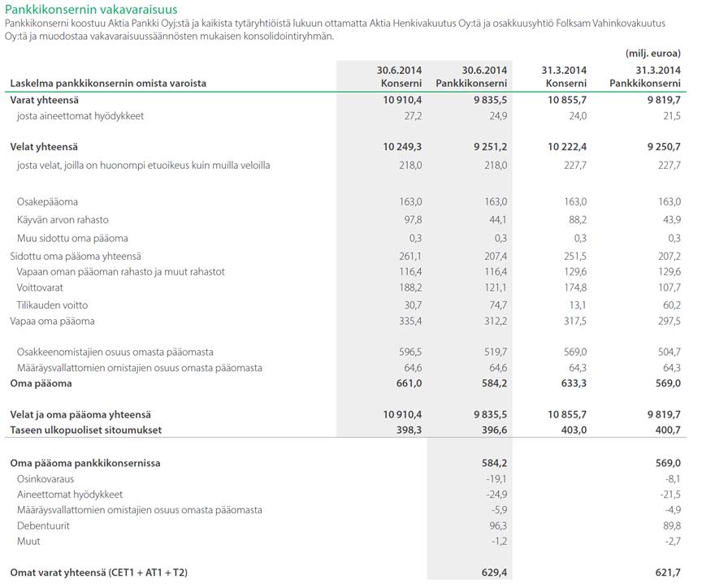This screenshot has width=702, height=588.
Task: Click the value 96,3 in Debentuurit
Action: 498,525
